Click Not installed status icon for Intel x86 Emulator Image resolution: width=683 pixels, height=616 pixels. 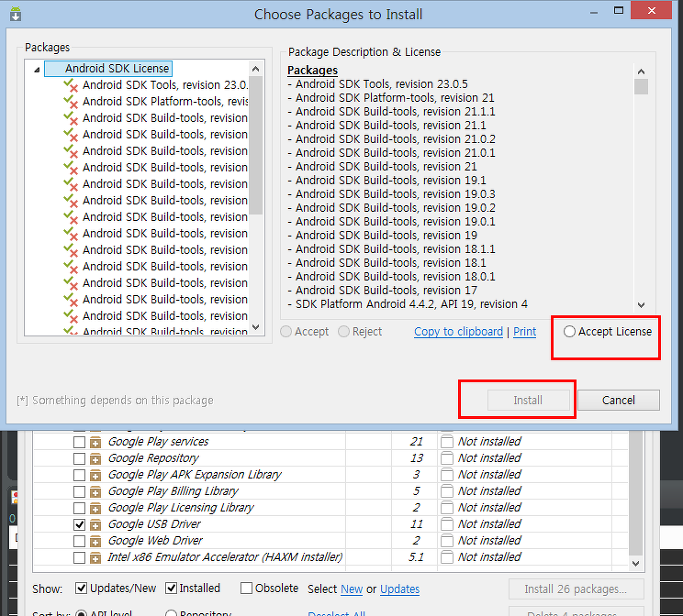click(x=446, y=557)
